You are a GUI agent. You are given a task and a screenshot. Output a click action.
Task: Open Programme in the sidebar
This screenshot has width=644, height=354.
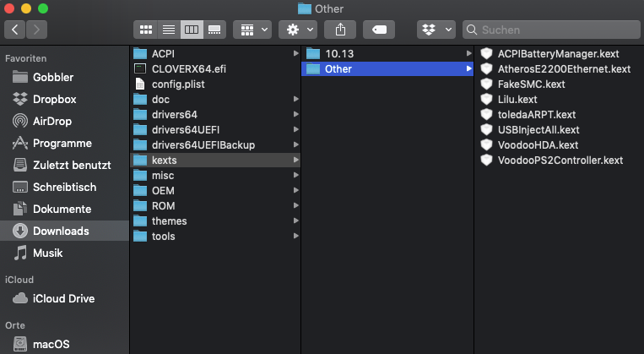tap(64, 143)
